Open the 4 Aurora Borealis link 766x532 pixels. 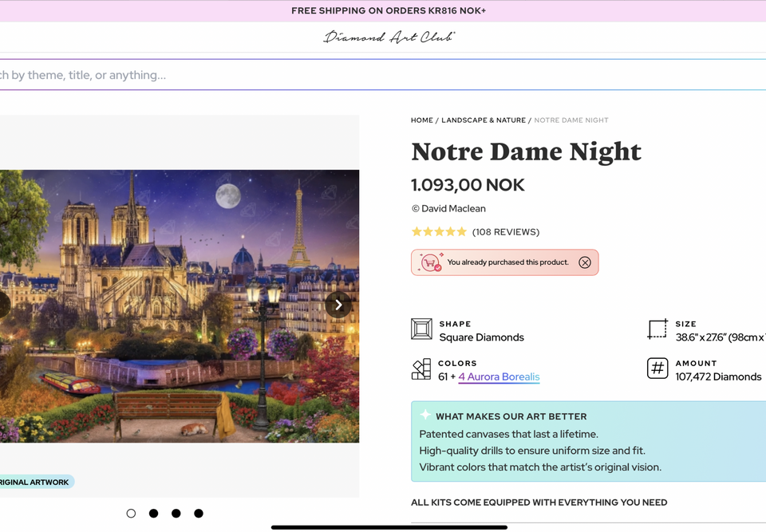pyautogui.click(x=499, y=376)
